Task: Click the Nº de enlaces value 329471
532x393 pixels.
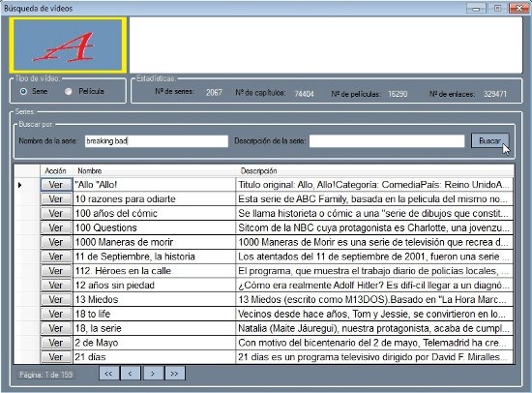Action: pos(495,94)
